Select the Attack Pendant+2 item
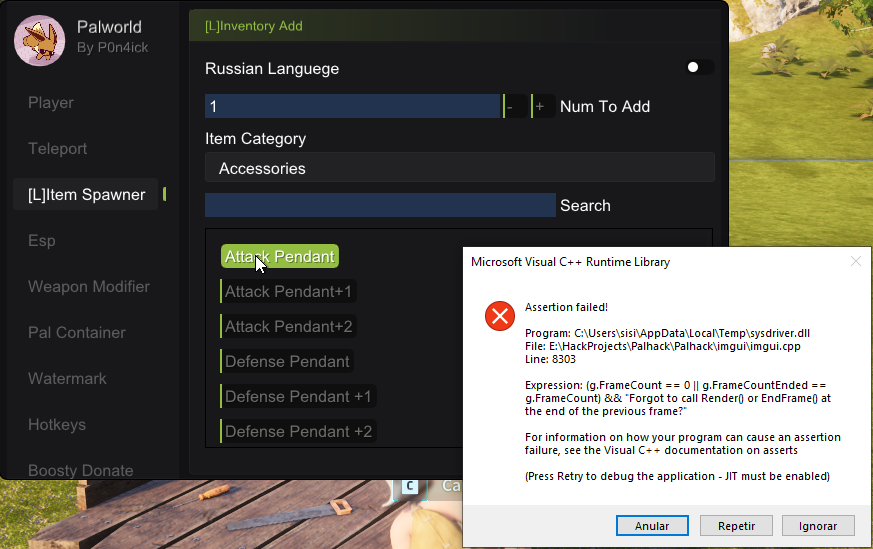The width and height of the screenshot is (873, 549). [x=288, y=326]
